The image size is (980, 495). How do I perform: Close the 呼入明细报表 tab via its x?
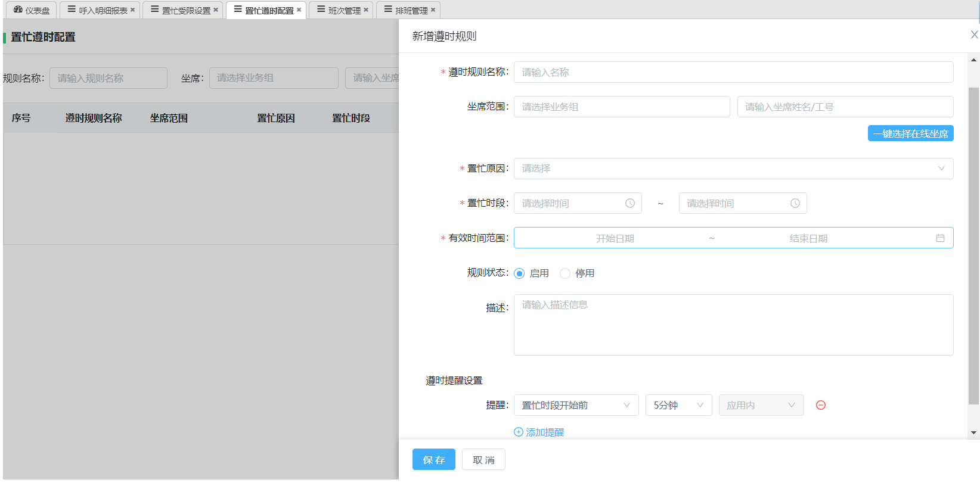coord(133,10)
